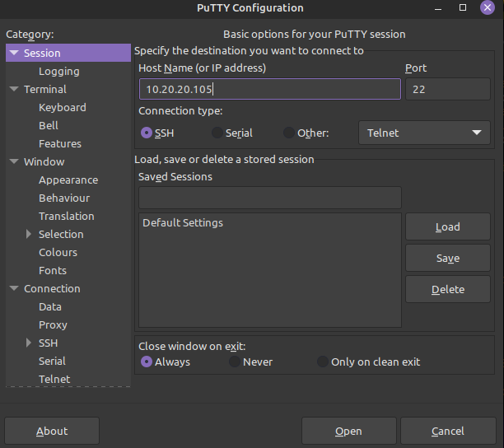The width and height of the screenshot is (504, 448).
Task: Select the SSH category label in tree
Action: pos(49,343)
